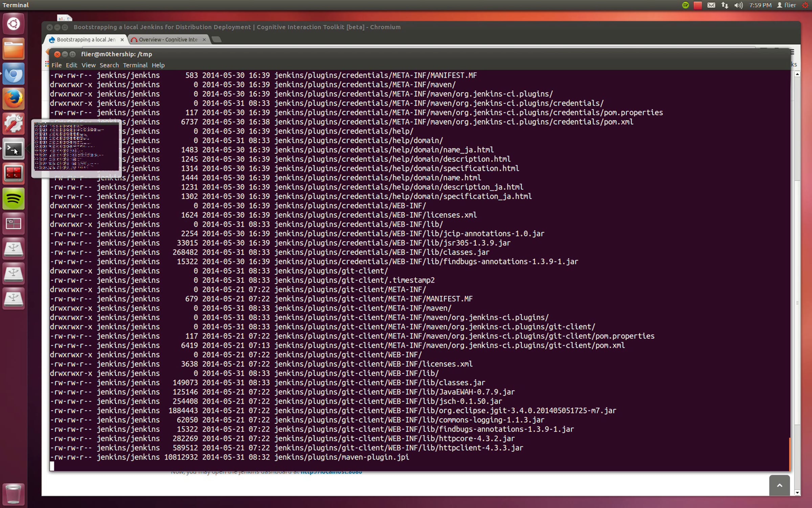The image size is (812, 508).
Task: Open Spotify from launcher dock
Action: pyautogui.click(x=14, y=199)
